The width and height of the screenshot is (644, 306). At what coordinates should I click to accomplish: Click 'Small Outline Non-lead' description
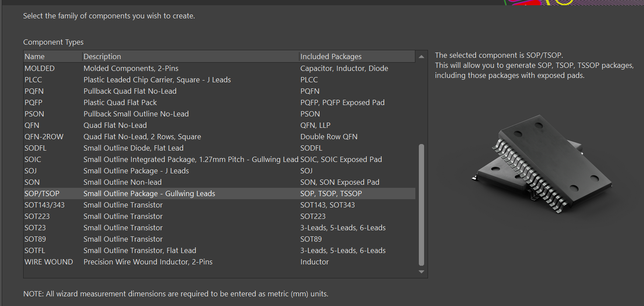(x=122, y=182)
